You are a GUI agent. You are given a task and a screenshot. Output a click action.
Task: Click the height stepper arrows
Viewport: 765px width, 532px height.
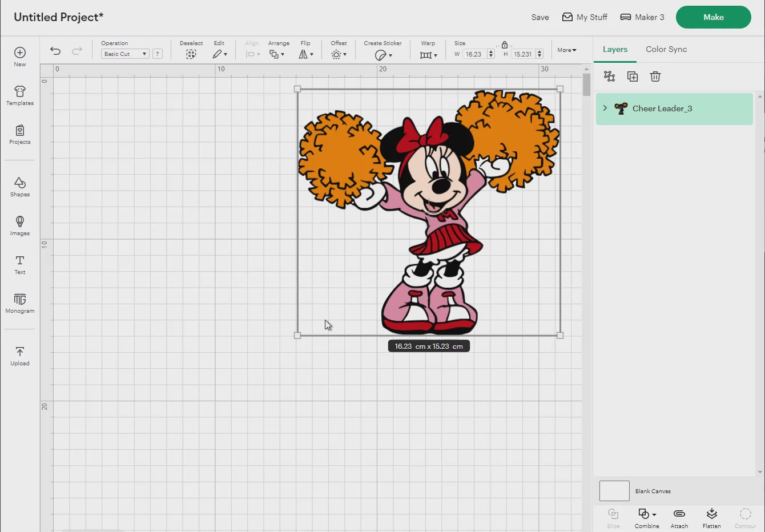click(x=539, y=54)
